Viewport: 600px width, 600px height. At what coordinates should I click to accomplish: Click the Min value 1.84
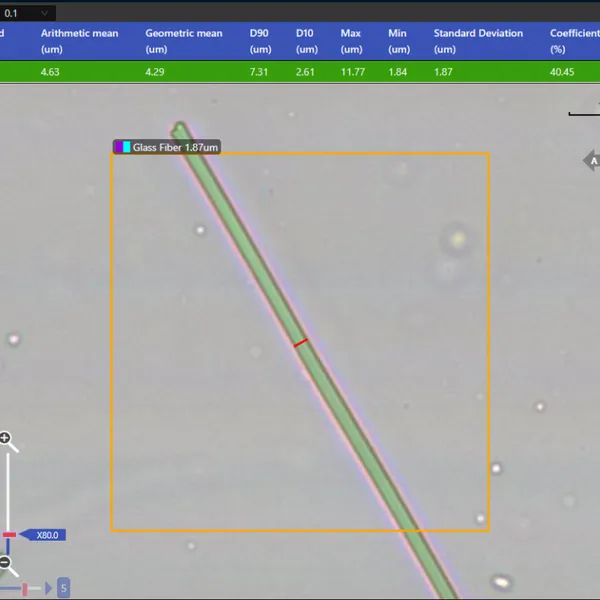pos(398,72)
